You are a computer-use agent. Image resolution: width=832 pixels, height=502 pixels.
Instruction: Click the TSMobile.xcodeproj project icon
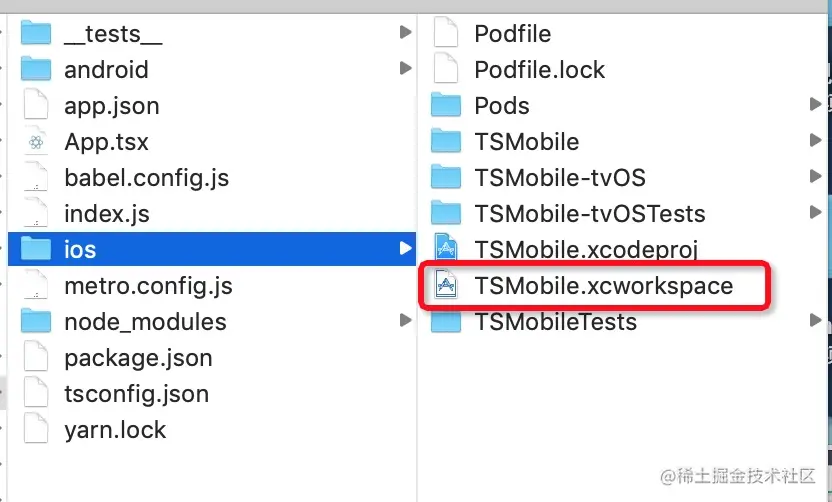point(446,249)
